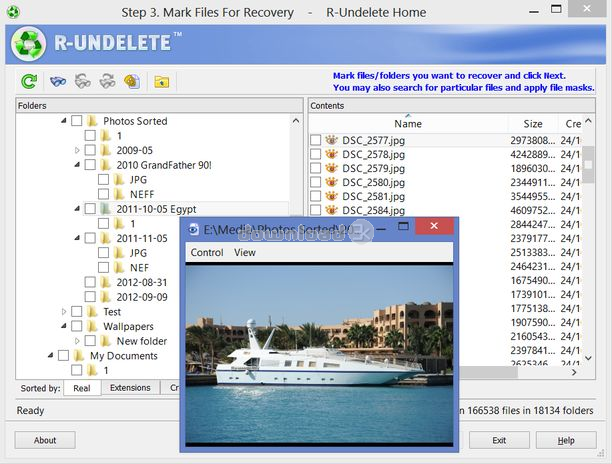Collapse the My Documents node
This screenshot has height=464, width=612.
coord(50,356)
